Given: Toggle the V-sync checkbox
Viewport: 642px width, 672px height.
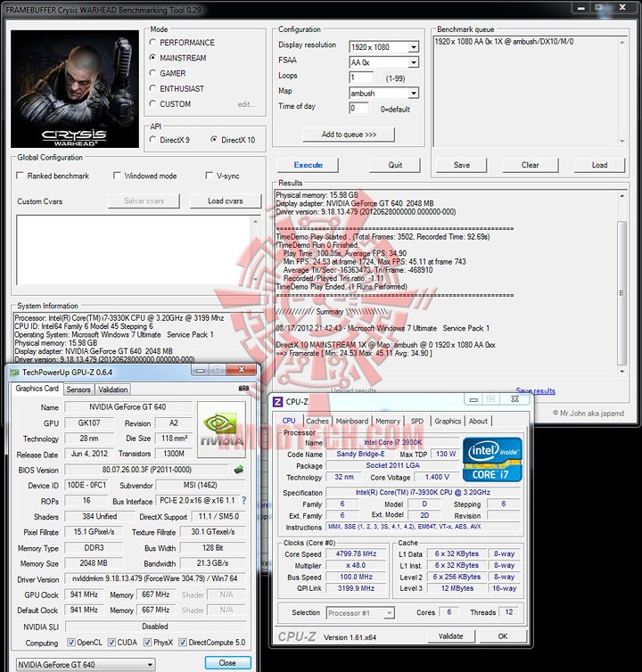Looking at the screenshot, I should click(210, 176).
